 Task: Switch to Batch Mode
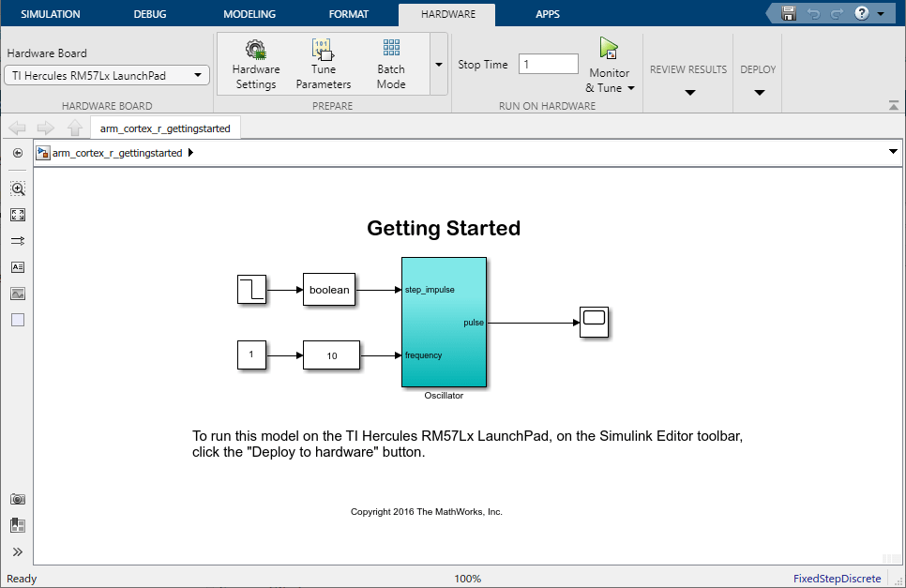click(x=391, y=64)
